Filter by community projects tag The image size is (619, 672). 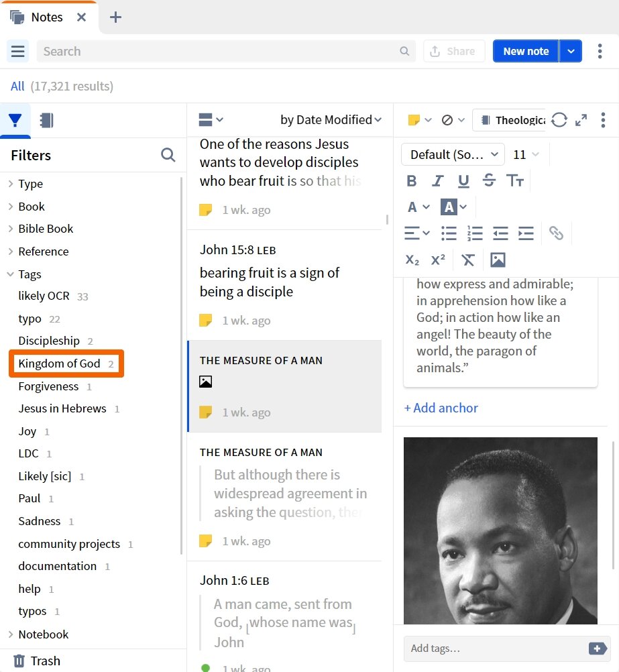click(x=75, y=545)
